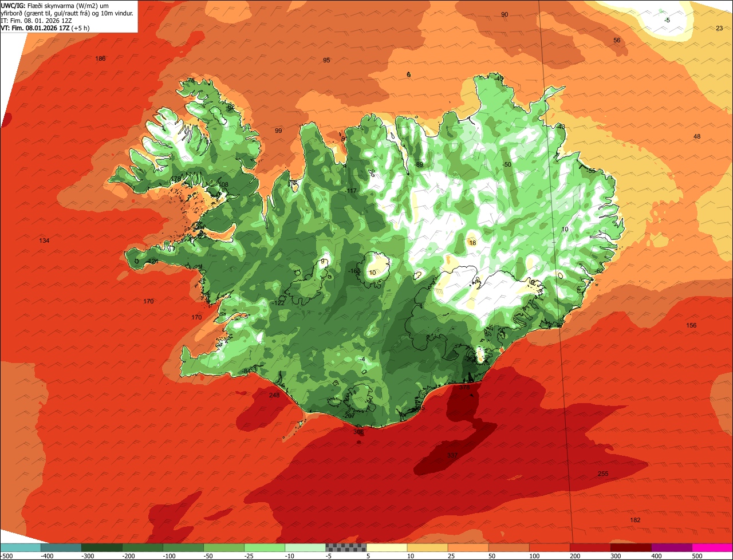Pick the 5 to 10 pale yellow legend swatch
The height and width of the screenshot is (560, 733).
[387, 547]
